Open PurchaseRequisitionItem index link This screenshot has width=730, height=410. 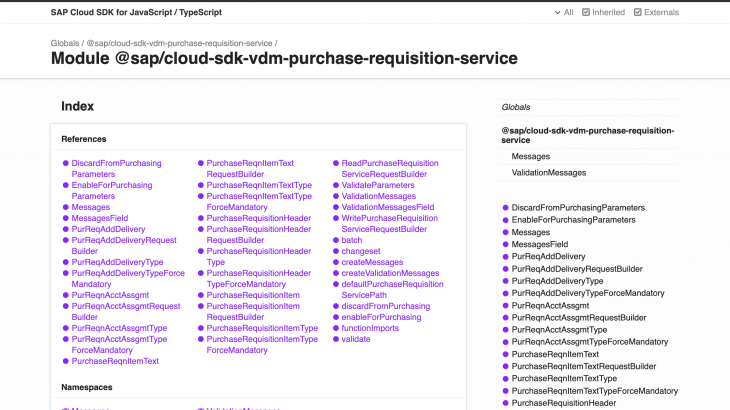253,295
